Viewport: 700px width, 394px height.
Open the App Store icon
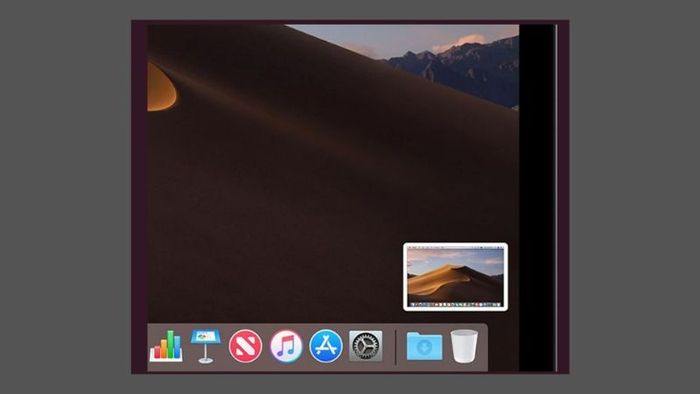pyautogui.click(x=326, y=346)
